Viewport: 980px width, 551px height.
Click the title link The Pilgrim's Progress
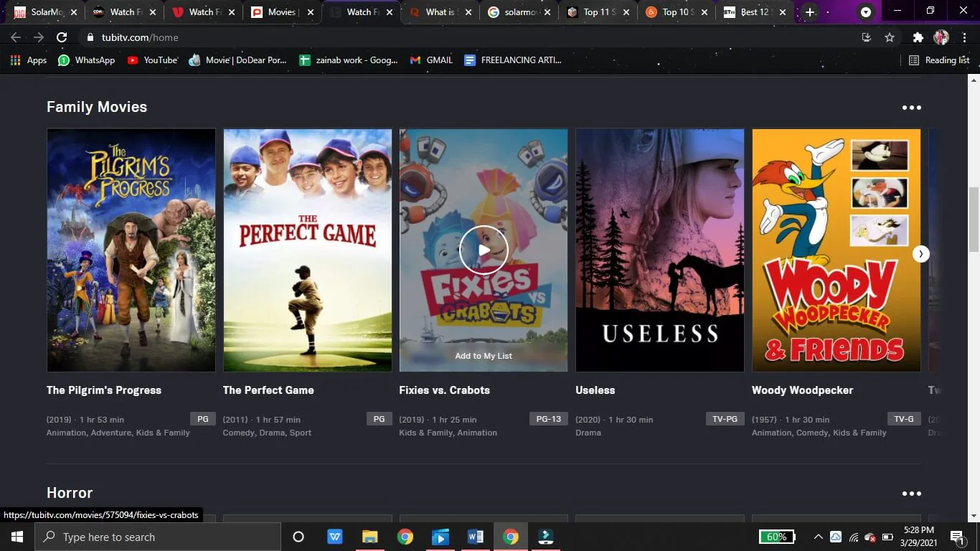pyautogui.click(x=104, y=390)
